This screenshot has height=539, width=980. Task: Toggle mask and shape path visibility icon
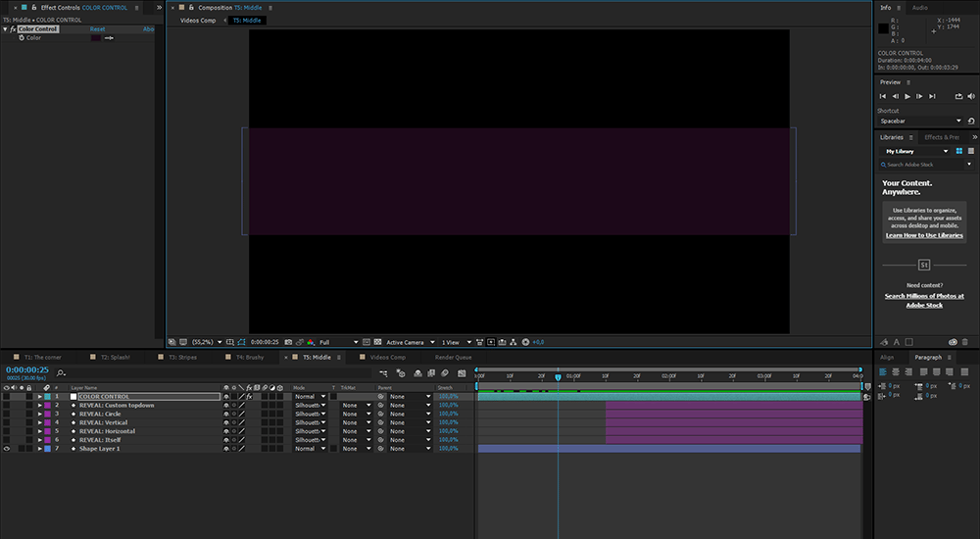click(x=241, y=342)
